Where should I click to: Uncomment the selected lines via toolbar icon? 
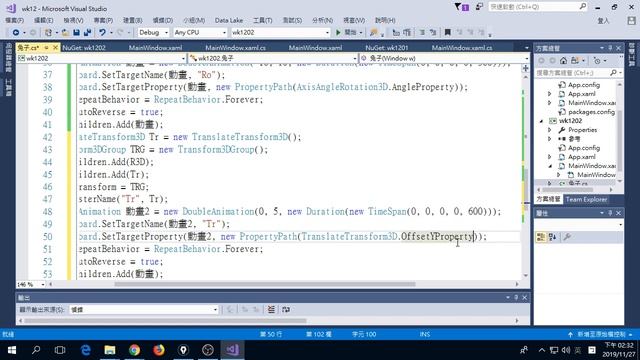(433, 32)
